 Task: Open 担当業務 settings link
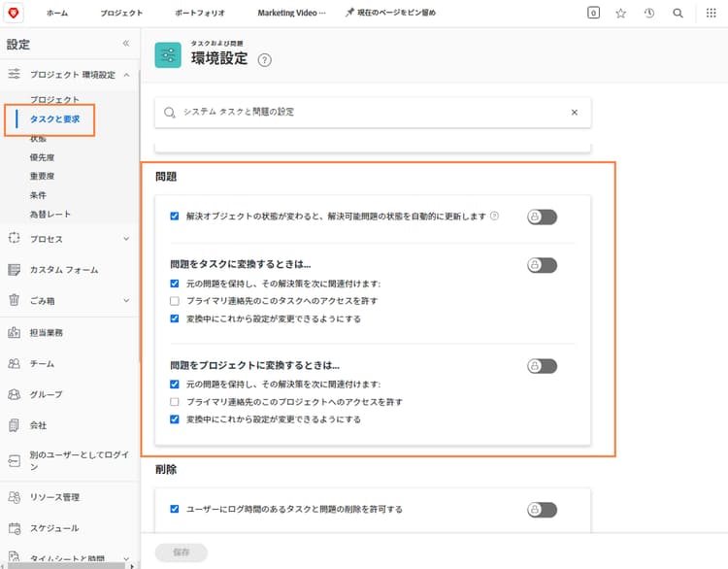coord(47,333)
